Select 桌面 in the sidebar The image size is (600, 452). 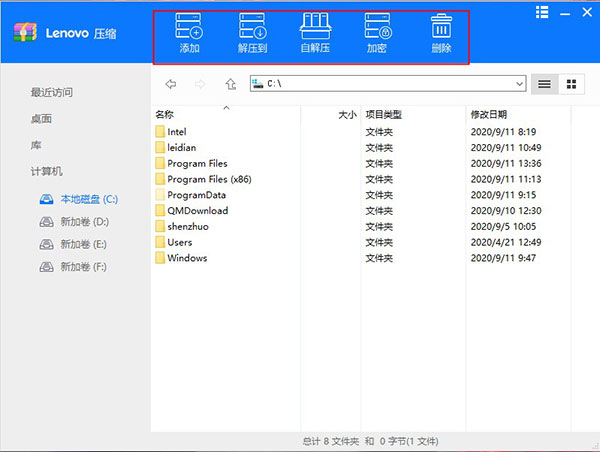pyautogui.click(x=41, y=119)
